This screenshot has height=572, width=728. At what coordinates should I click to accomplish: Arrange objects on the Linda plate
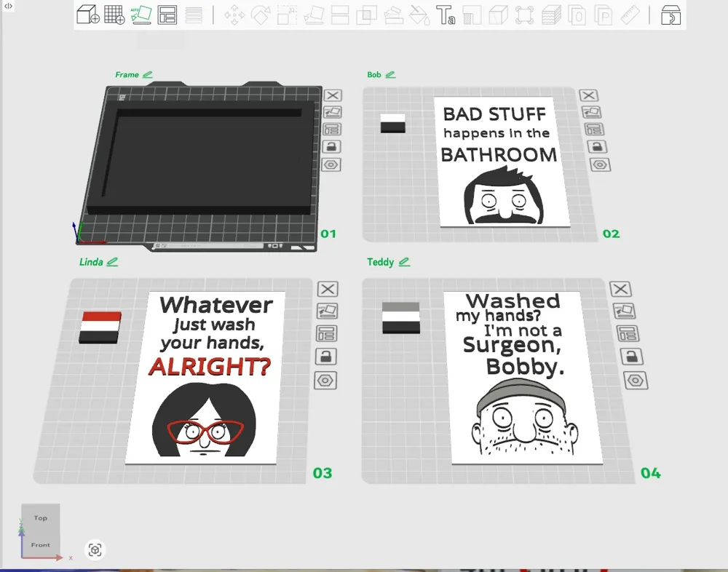(327, 333)
